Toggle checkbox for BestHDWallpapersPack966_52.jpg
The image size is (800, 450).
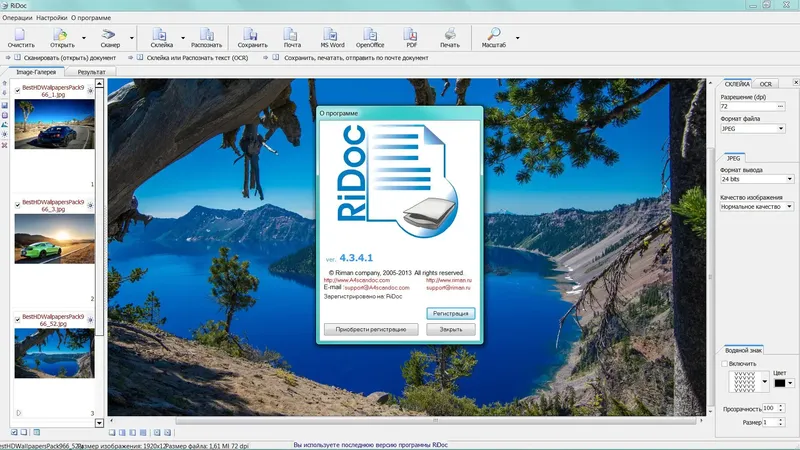(x=18, y=320)
